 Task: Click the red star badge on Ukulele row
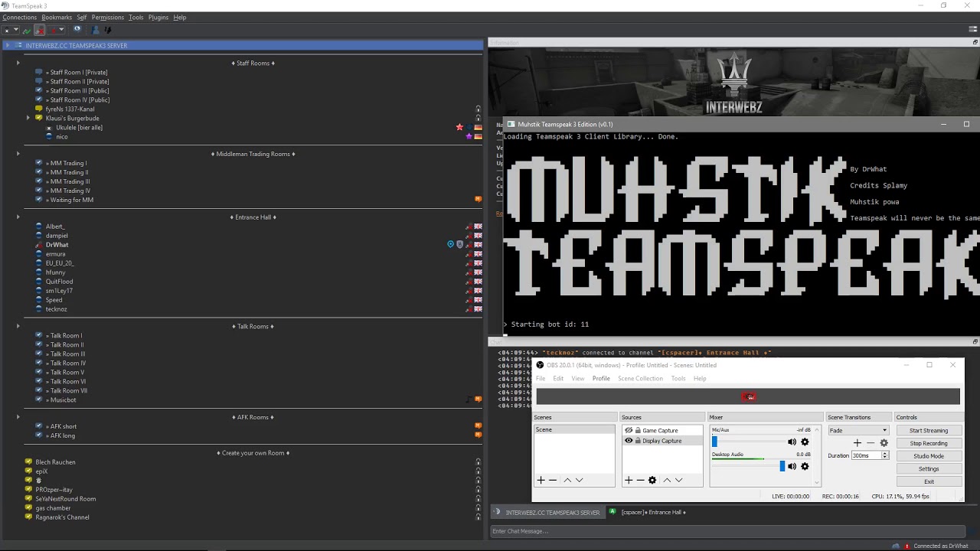click(x=459, y=127)
